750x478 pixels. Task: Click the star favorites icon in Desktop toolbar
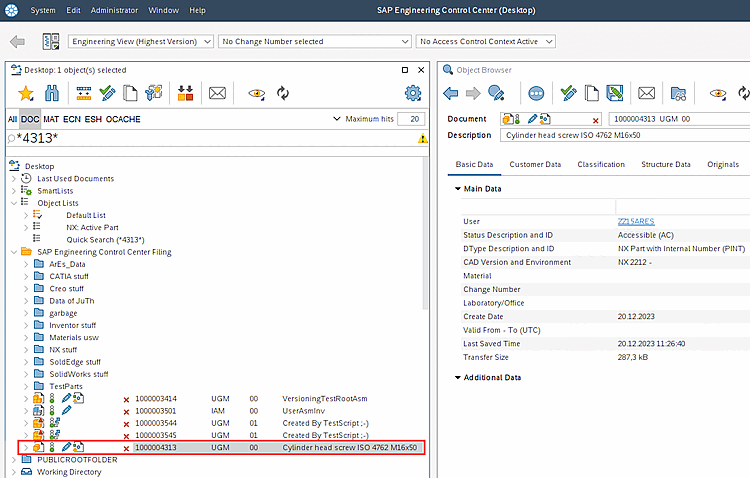[26, 93]
